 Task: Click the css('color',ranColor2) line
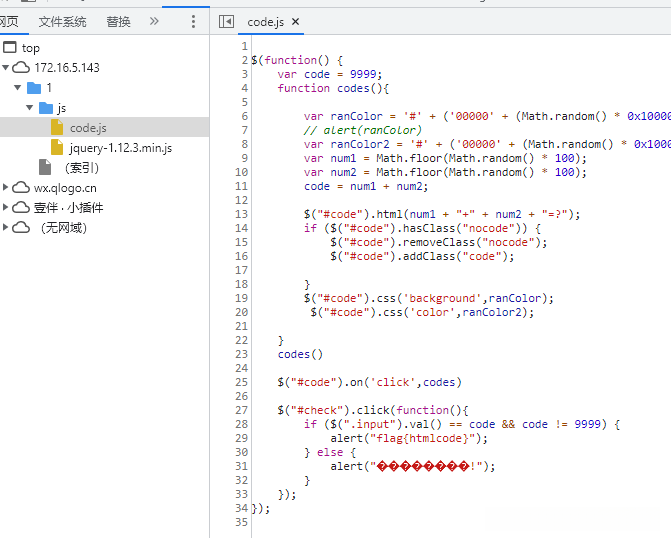(422, 312)
